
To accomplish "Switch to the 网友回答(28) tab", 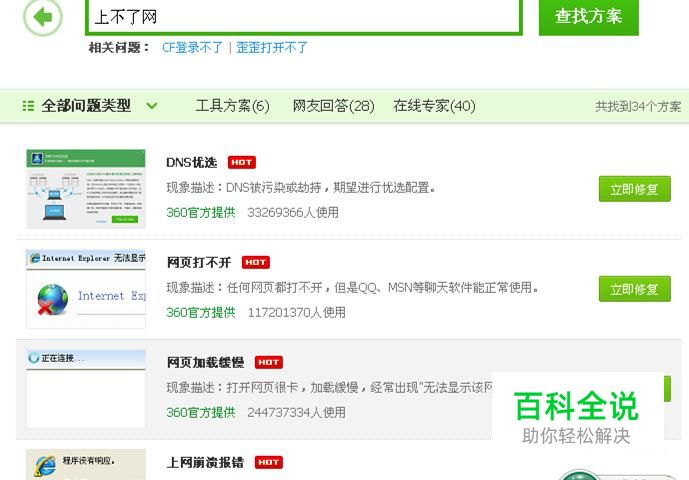I will tap(334, 106).
